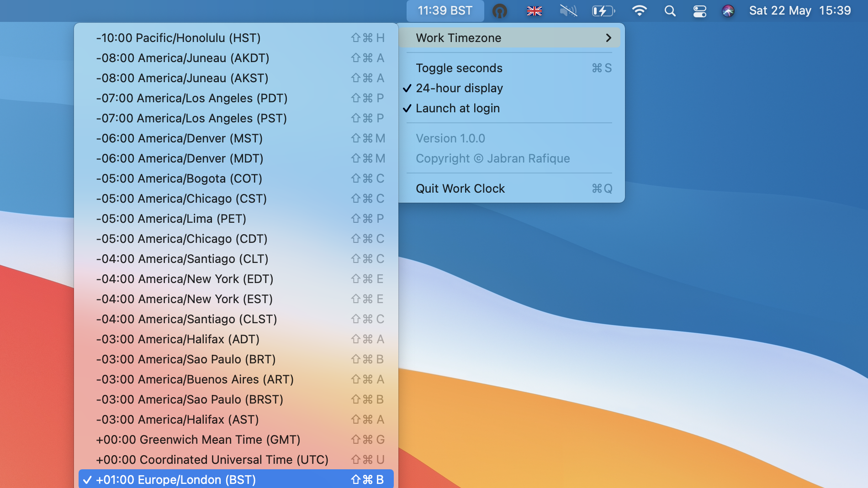Select Coordinated Universal Time (UTC)
The height and width of the screenshot is (488, 868).
(212, 460)
